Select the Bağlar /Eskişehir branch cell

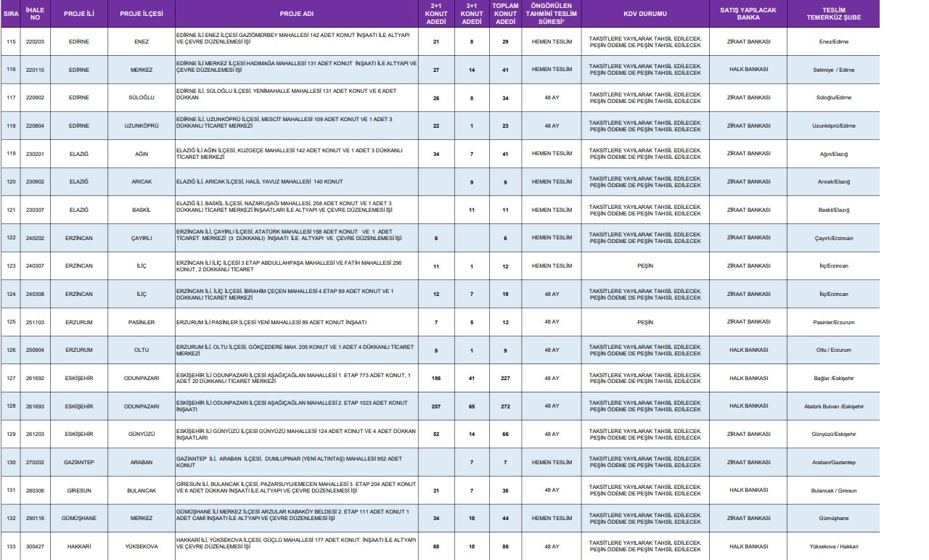point(833,378)
